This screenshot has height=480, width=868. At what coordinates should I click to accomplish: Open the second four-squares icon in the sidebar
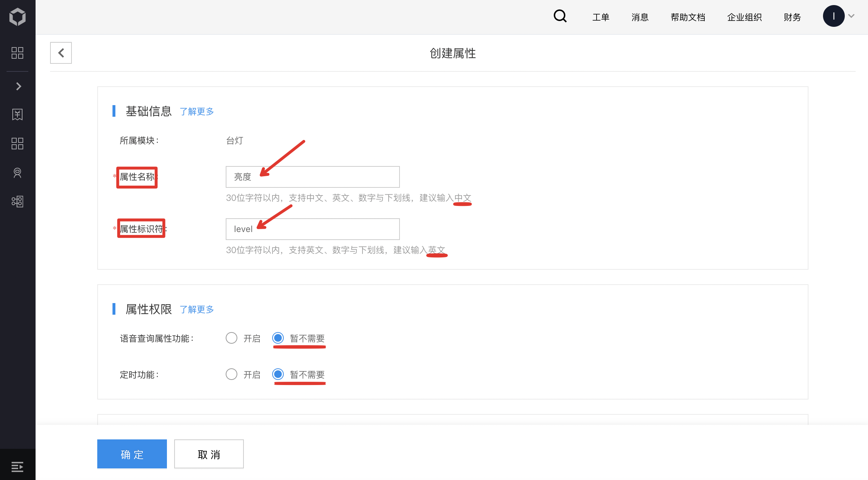(x=17, y=144)
